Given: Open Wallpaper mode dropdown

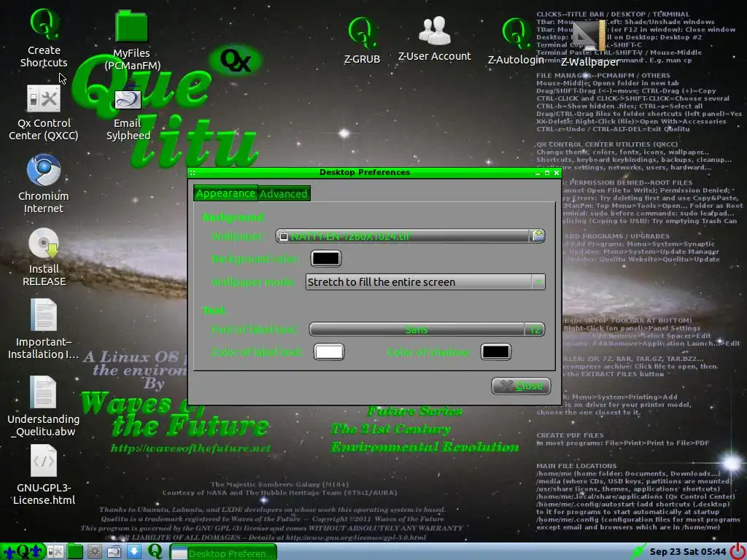Looking at the screenshot, I should coord(425,282).
